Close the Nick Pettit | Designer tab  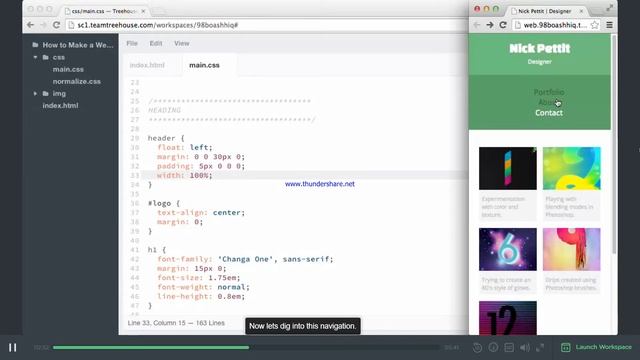coord(581,11)
